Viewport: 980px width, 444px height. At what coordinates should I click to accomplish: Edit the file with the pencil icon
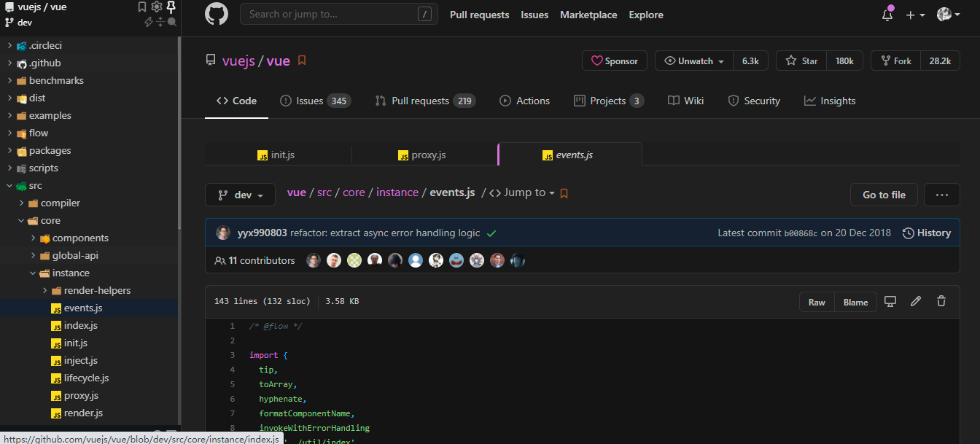tap(916, 301)
